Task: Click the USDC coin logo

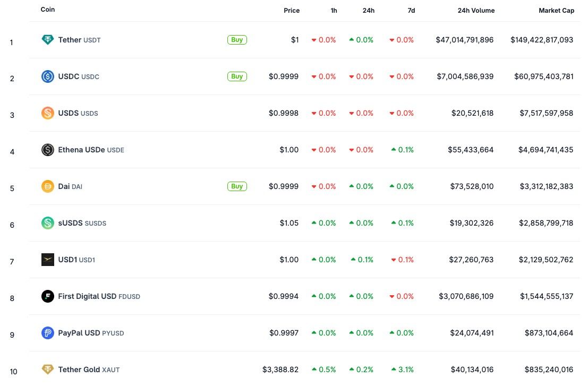Action: [x=48, y=76]
